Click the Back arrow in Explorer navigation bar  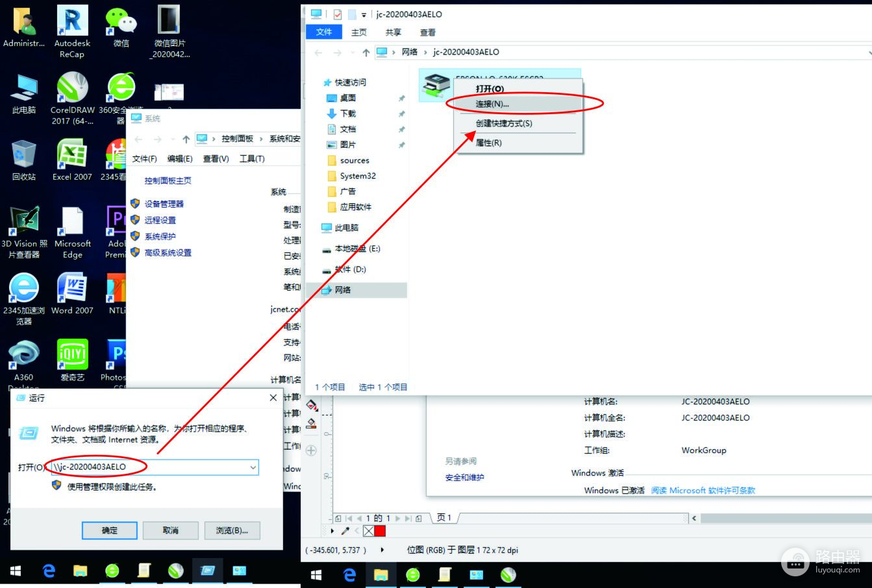[318, 52]
